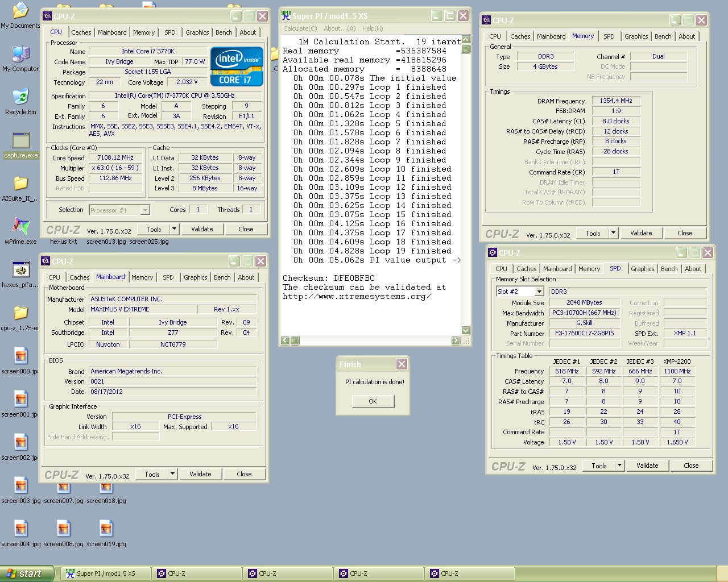Open My Computer desktop icon
The height and width of the screenshot is (582, 728).
point(20,59)
